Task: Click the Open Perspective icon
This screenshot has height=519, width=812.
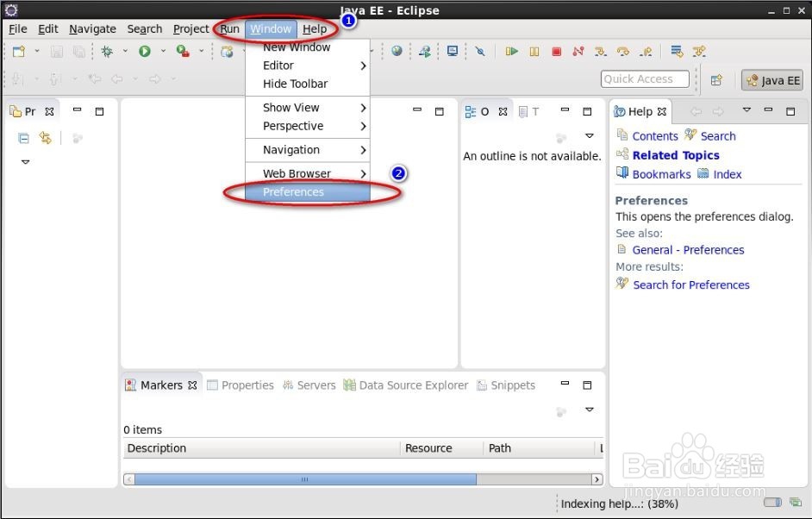Action: tap(716, 80)
